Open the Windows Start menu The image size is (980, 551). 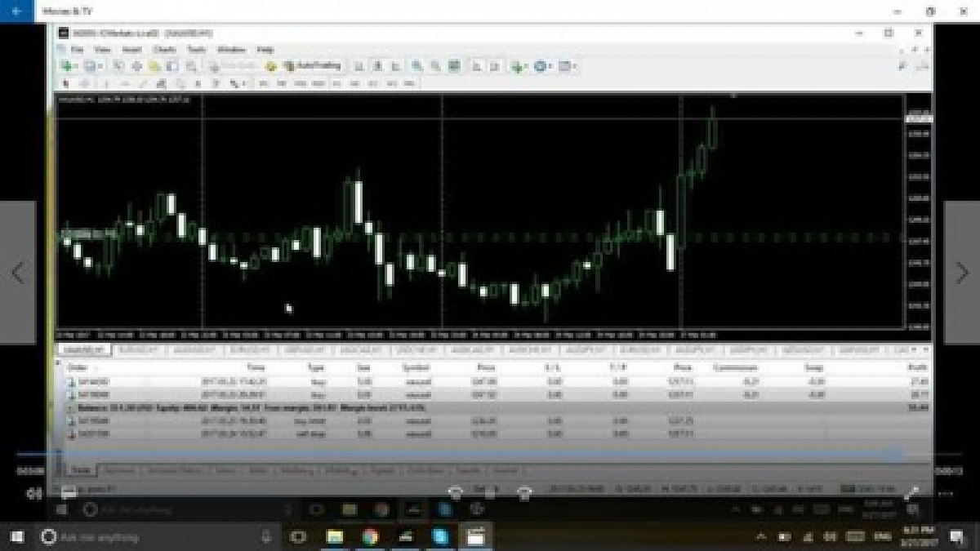coord(16,537)
